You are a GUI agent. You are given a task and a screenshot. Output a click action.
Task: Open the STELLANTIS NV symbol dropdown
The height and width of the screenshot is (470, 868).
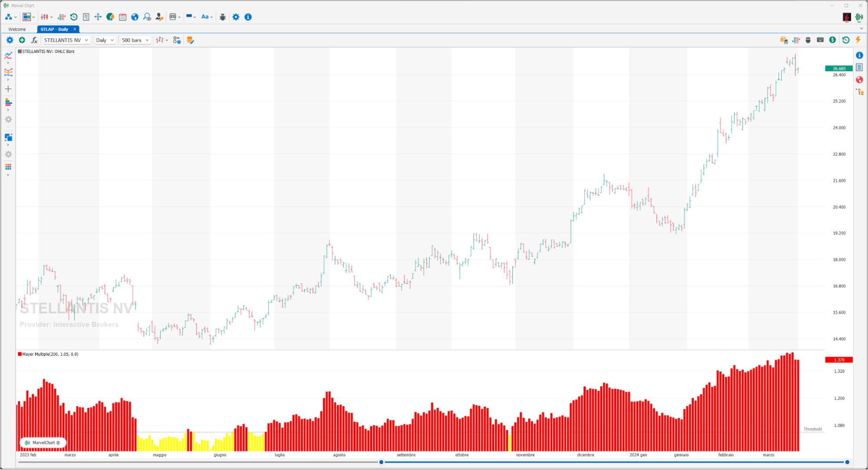(66, 40)
